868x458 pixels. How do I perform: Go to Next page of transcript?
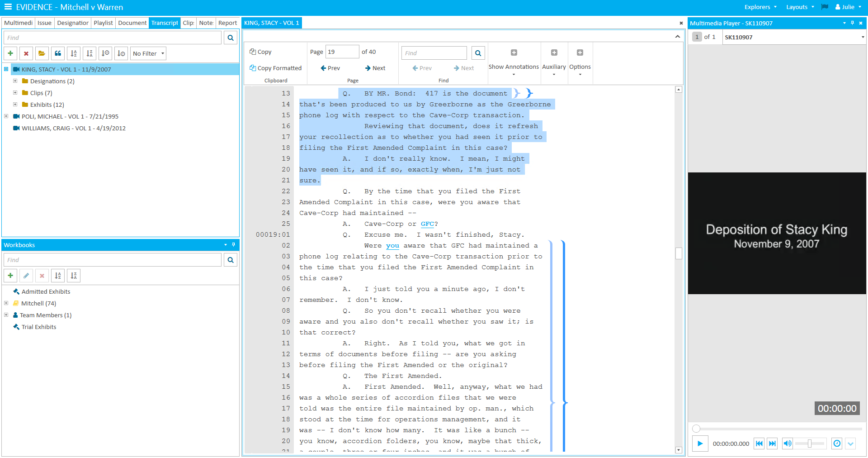375,68
